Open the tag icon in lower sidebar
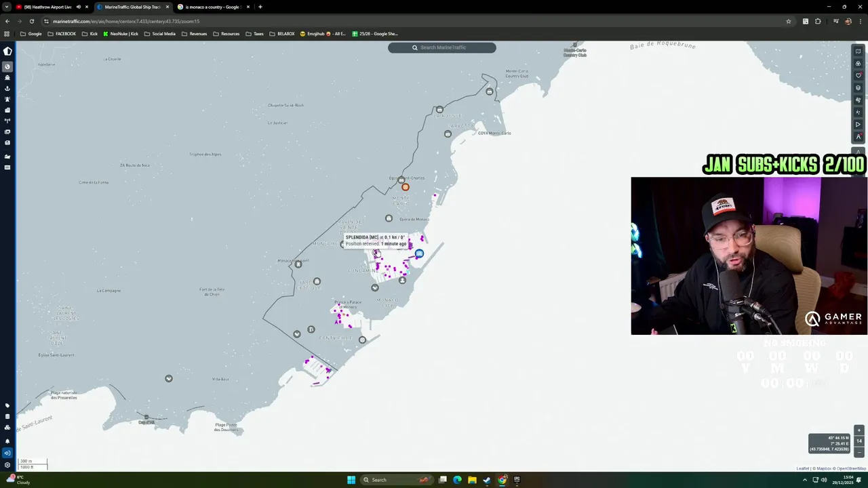The width and height of the screenshot is (868, 488). tap(7, 405)
